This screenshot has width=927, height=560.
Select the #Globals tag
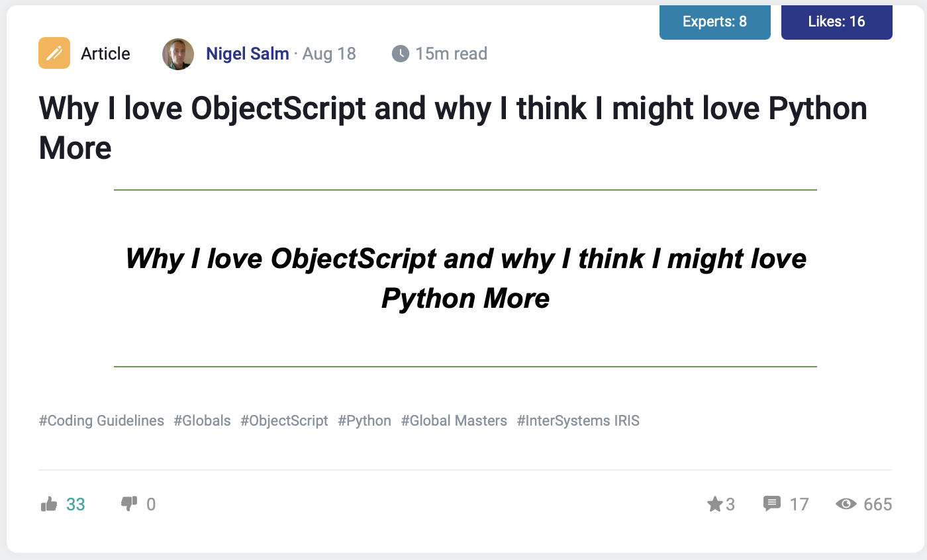(202, 420)
